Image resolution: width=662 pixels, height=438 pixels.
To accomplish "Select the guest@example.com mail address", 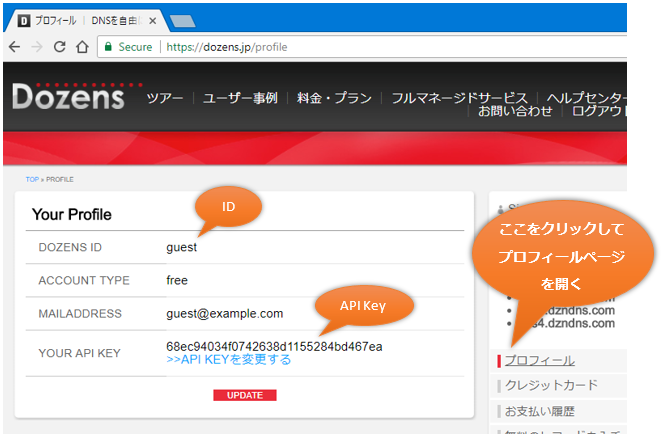I will point(225,314).
